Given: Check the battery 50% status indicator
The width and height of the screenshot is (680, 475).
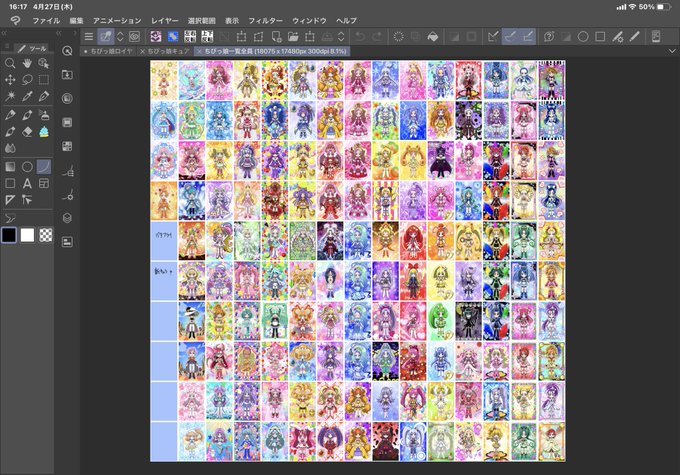Looking at the screenshot, I should click(654, 7).
